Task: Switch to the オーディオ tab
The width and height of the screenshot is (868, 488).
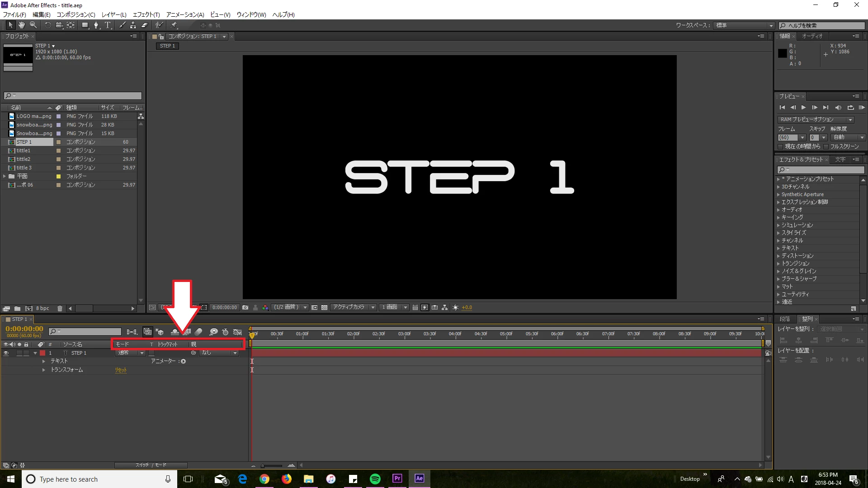Action: (x=812, y=36)
